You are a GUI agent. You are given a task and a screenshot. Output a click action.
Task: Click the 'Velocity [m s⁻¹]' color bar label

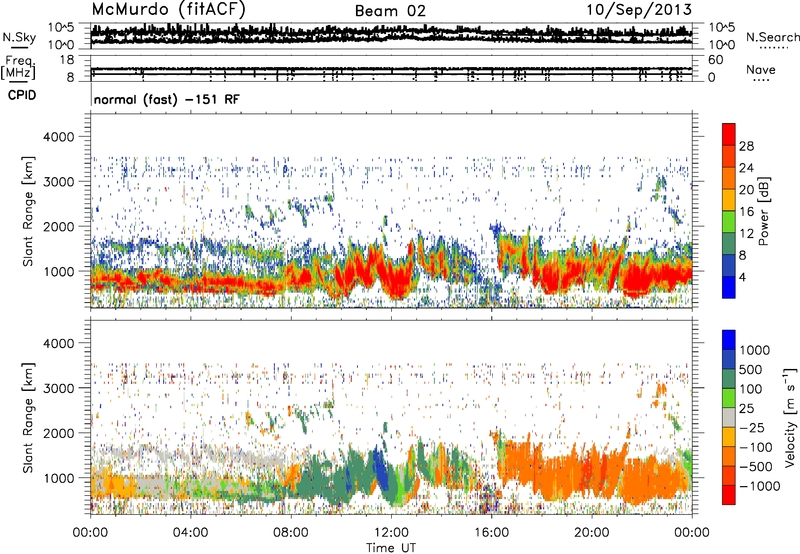click(x=790, y=417)
